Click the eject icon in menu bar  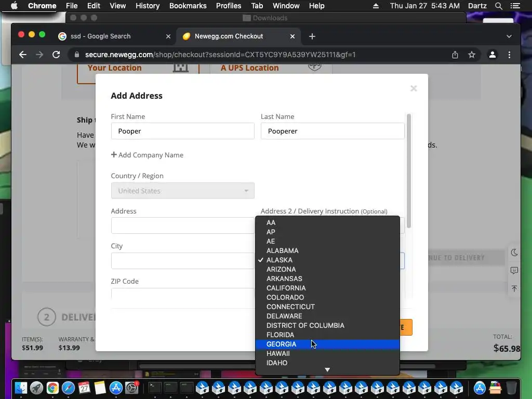pyautogui.click(x=376, y=6)
